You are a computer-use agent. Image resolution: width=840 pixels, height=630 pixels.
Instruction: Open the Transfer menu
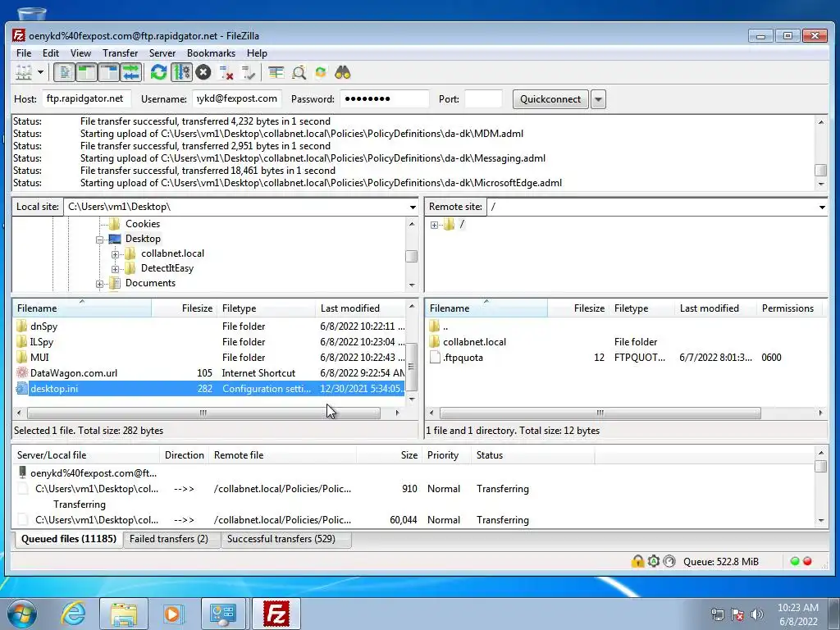click(x=120, y=53)
